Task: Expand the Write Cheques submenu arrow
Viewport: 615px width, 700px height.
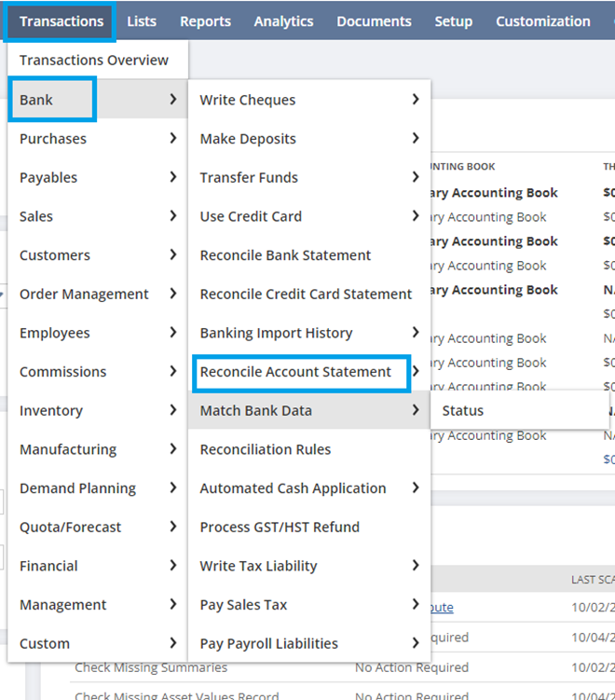Action: 416,100
